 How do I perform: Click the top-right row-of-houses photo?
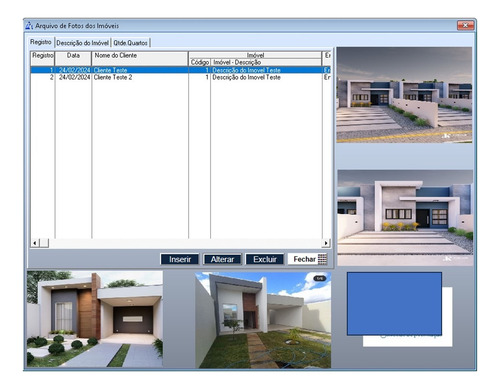tap(404, 95)
